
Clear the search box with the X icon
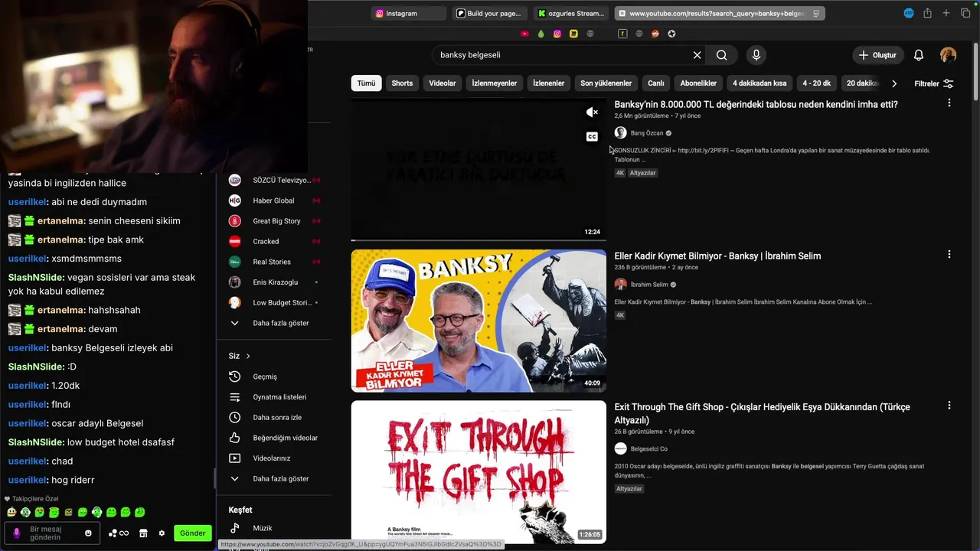(697, 55)
